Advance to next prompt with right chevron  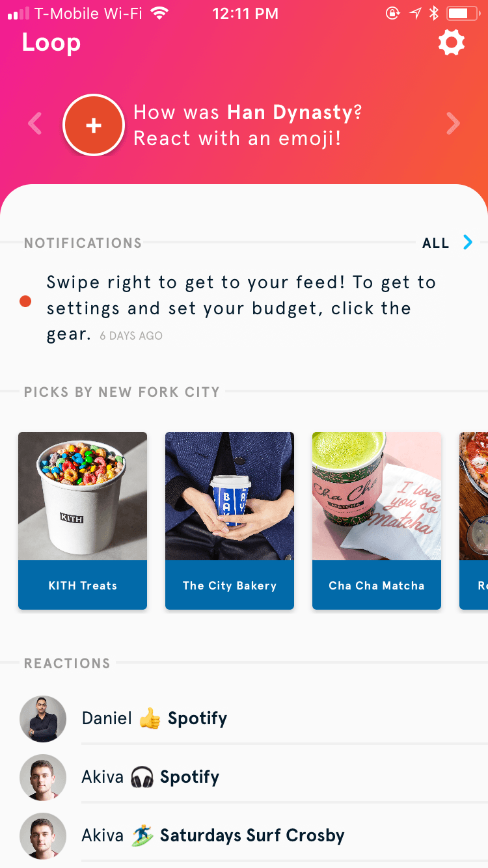(453, 124)
